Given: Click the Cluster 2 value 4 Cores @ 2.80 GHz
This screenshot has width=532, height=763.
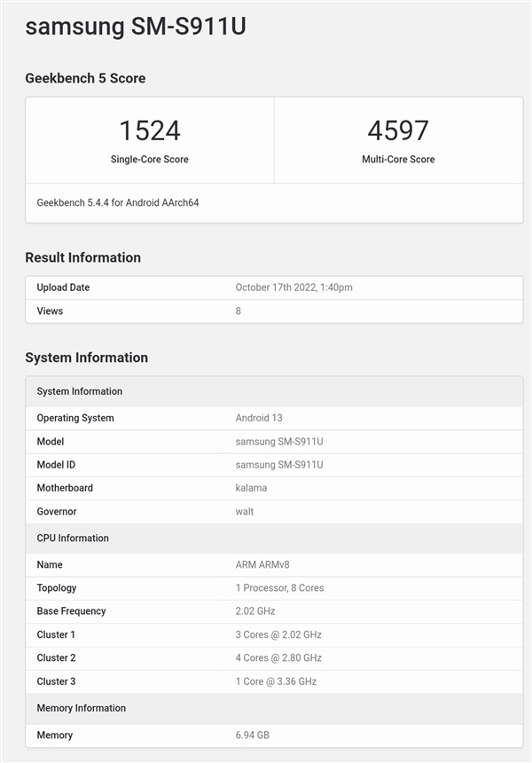Looking at the screenshot, I should [278, 657].
